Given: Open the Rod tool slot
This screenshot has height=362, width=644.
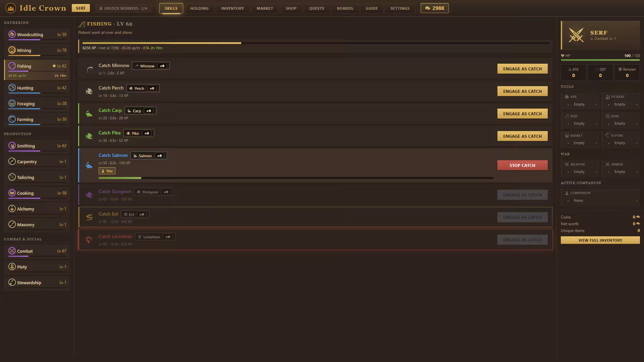Looking at the screenshot, I should tap(580, 120).
